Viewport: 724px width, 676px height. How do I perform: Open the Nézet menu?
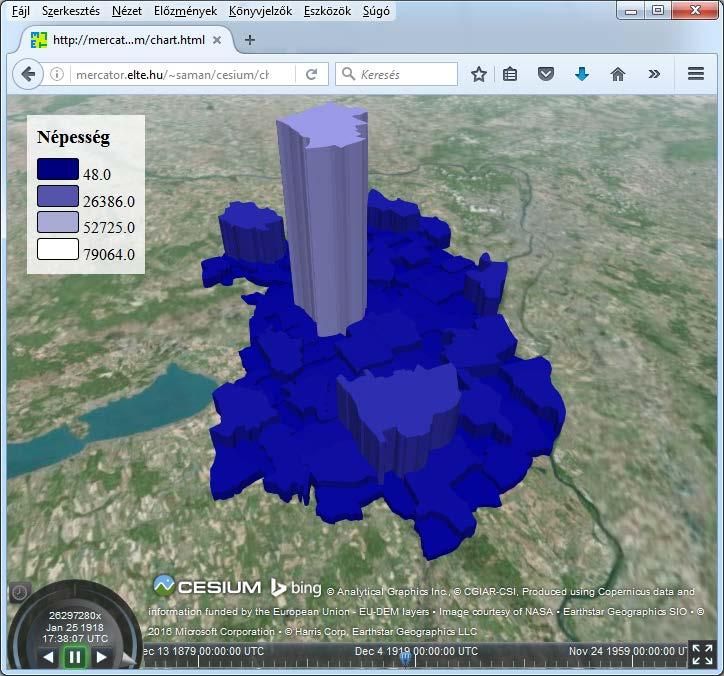click(x=127, y=11)
